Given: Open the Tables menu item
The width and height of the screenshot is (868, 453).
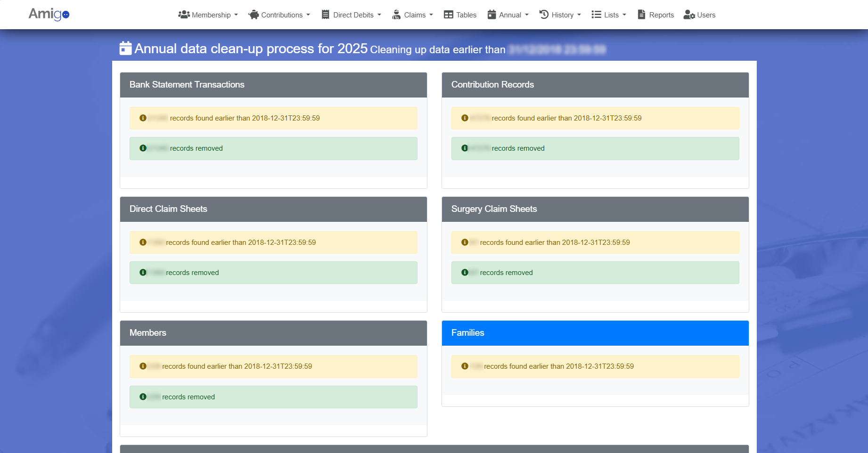Looking at the screenshot, I should tap(460, 15).
